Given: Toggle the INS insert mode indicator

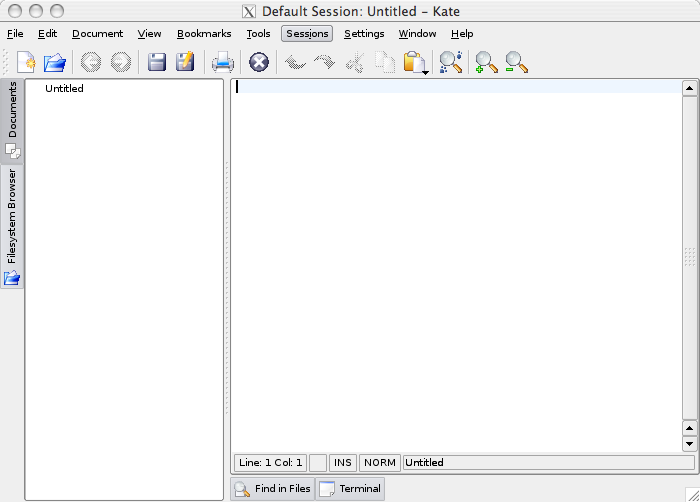Looking at the screenshot, I should (343, 463).
